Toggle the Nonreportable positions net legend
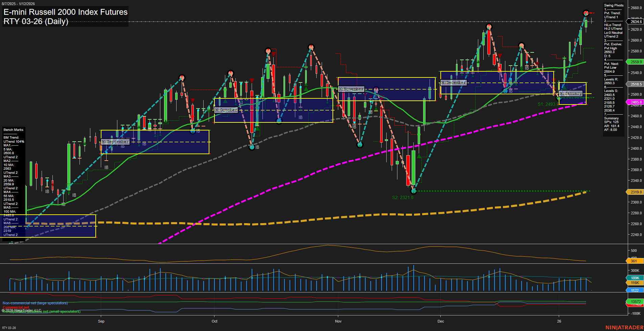The width and height of the screenshot is (644, 331). click(41, 311)
